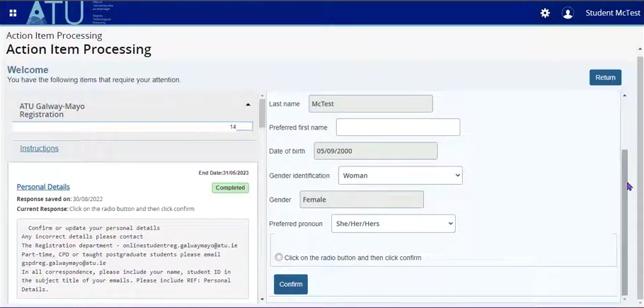Click the ATU logo in header
This screenshot has width=644, height=308.
55,13
